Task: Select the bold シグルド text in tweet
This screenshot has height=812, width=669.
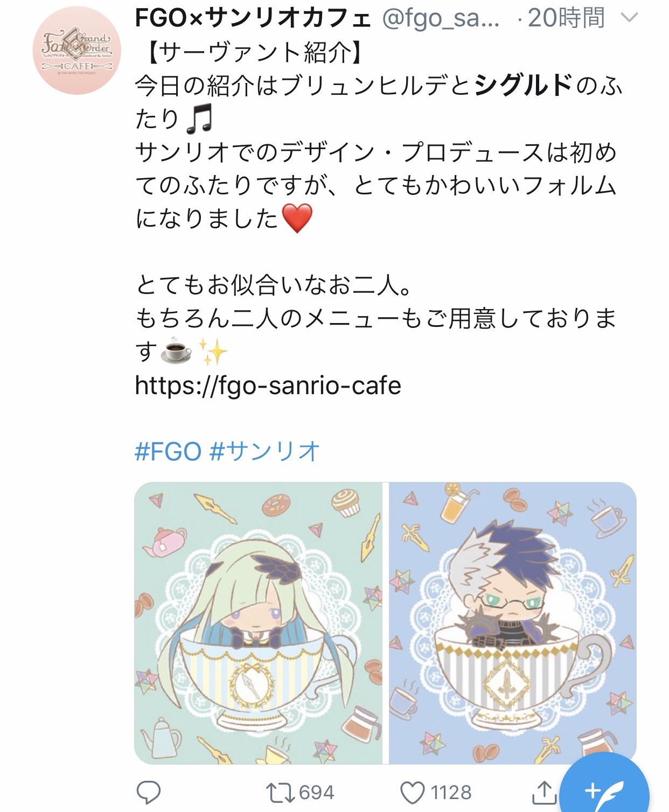Action: coord(524,85)
